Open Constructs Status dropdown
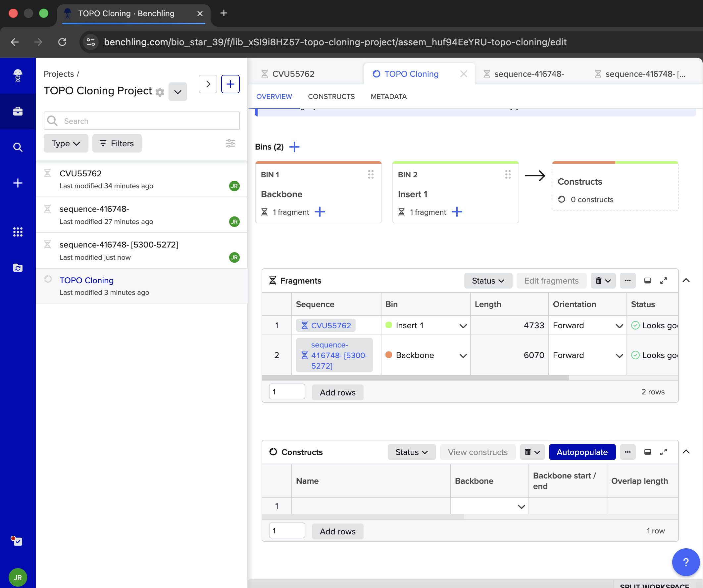This screenshot has width=703, height=588. [x=412, y=452]
